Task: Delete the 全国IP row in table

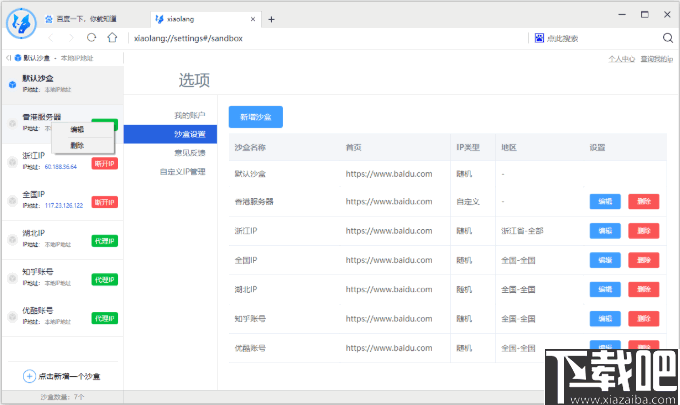Action: [644, 260]
